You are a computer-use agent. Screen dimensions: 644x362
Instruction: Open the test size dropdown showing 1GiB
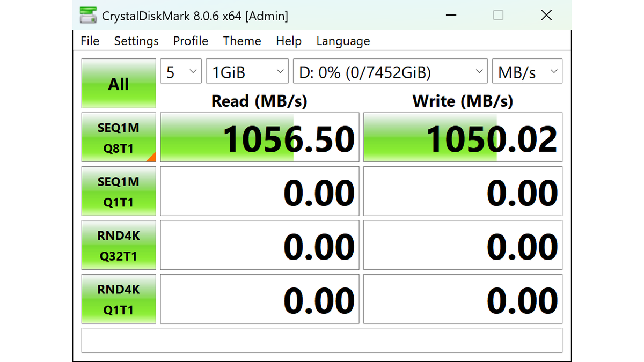247,71
